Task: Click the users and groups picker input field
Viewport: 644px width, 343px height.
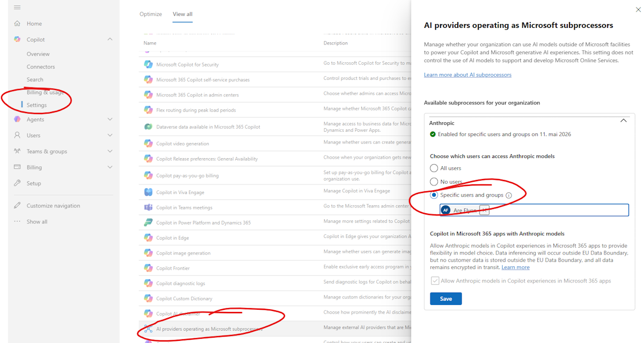Action: (x=535, y=210)
